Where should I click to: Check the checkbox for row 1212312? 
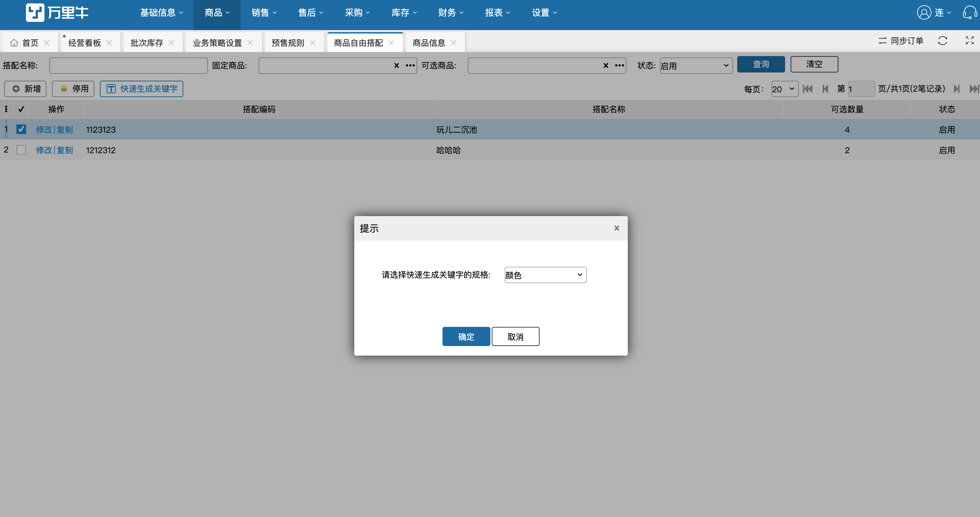click(x=21, y=150)
